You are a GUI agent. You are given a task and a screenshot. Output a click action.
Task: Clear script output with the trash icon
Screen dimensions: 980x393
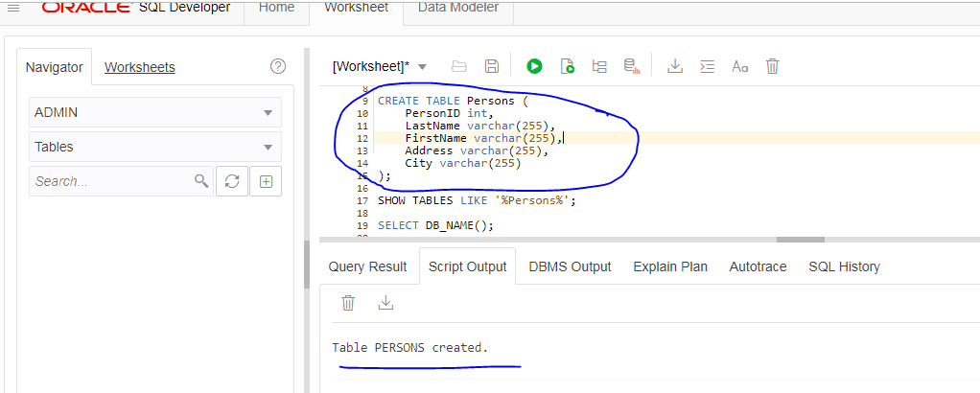point(348,303)
